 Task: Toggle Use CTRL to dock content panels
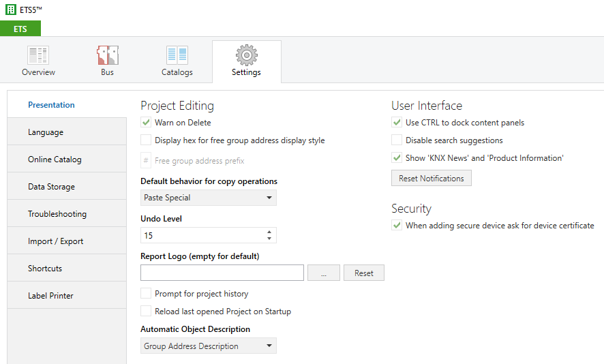click(x=397, y=123)
